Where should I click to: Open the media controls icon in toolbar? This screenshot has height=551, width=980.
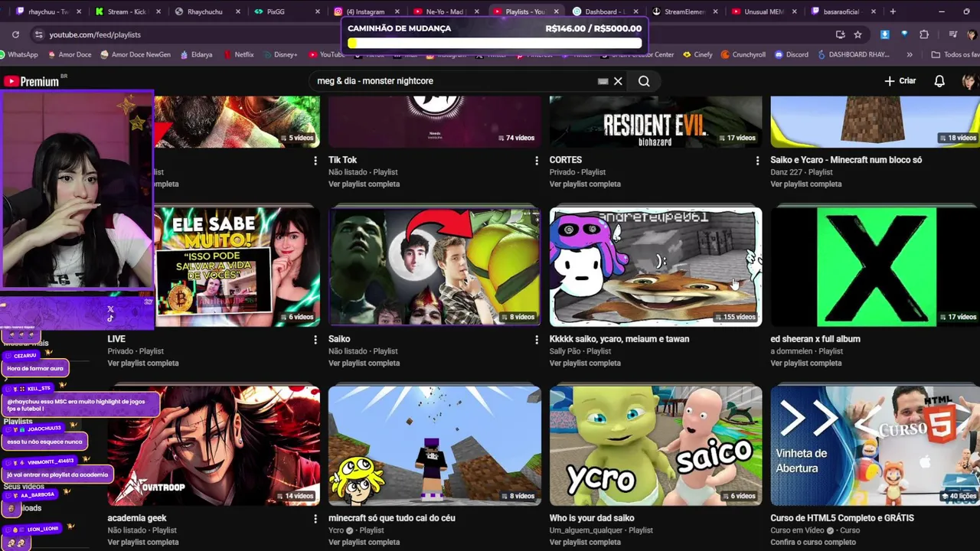point(952,34)
